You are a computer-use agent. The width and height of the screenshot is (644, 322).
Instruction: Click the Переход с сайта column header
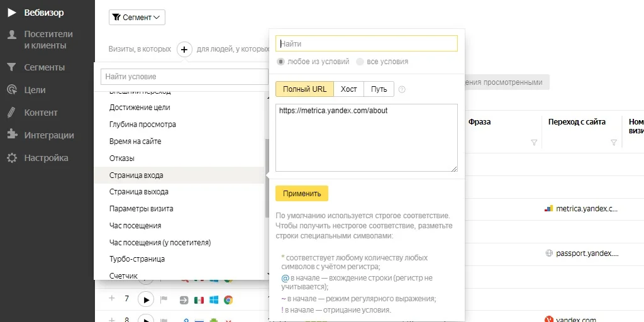[577, 122]
